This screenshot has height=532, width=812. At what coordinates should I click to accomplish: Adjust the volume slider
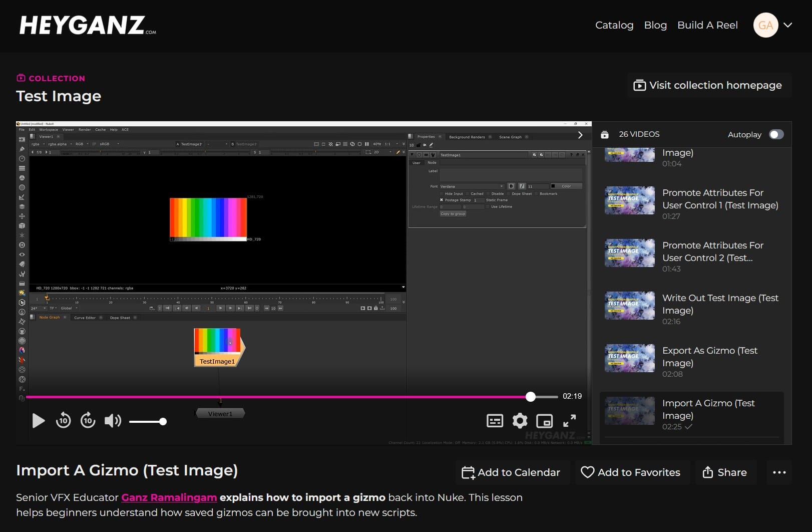148,422
